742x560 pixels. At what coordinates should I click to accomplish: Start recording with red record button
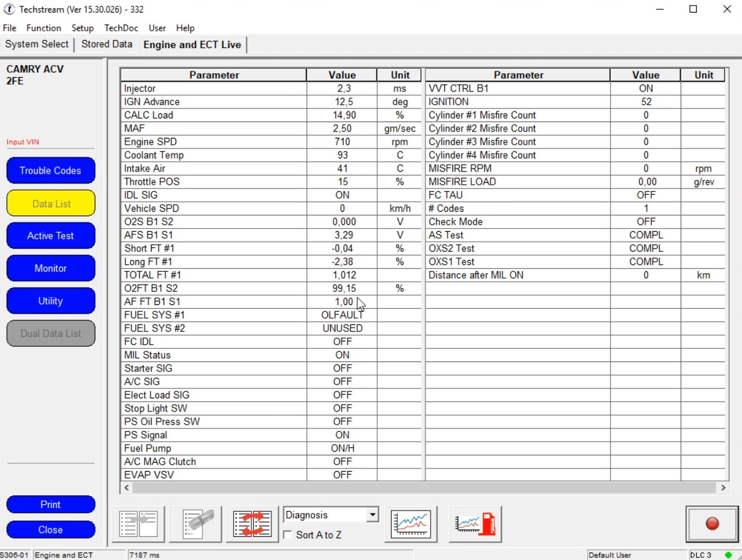[x=712, y=524]
